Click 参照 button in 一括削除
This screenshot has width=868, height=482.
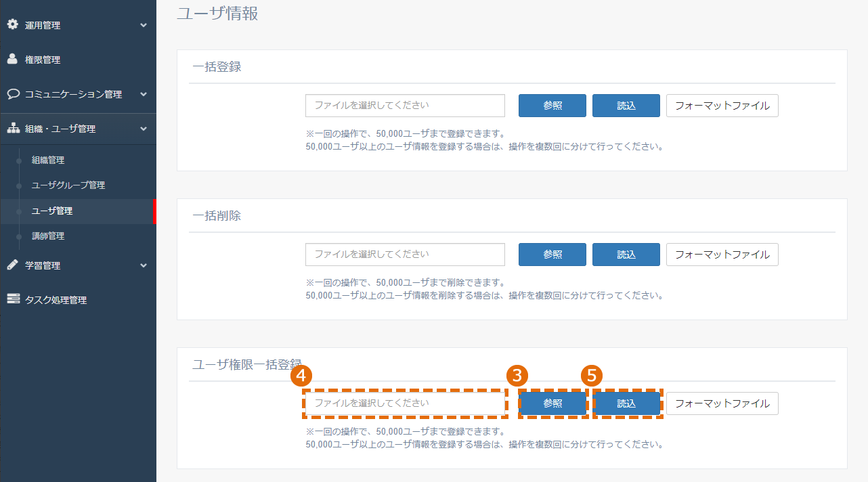552,255
